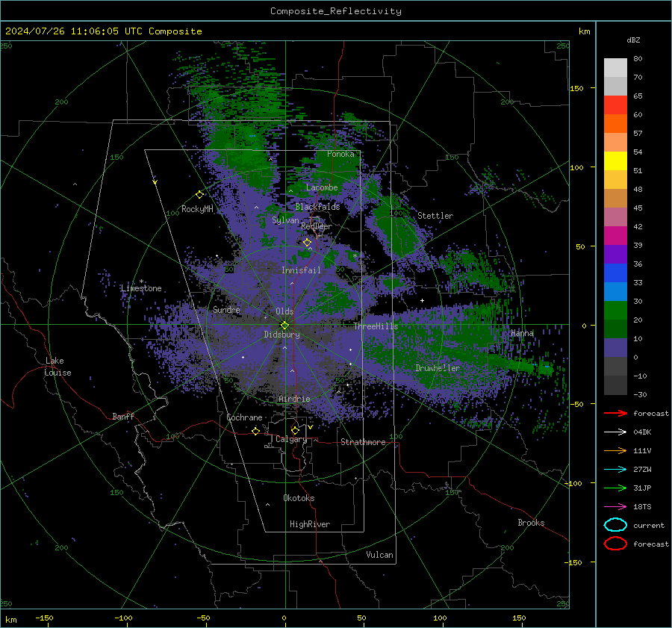Click the cyan 27ZW arrow symbol
Image resolution: width=672 pixels, height=628 pixels.
tap(615, 470)
